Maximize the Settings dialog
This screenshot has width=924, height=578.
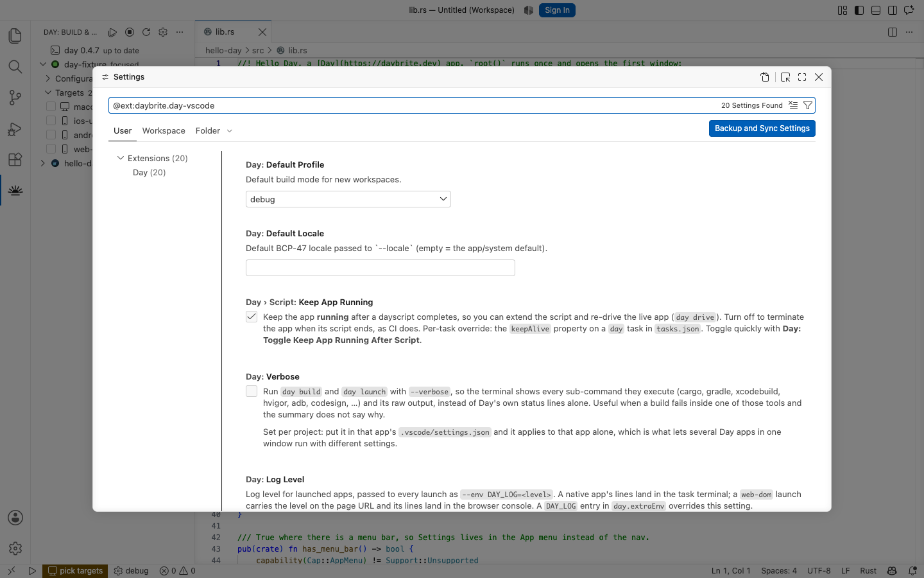coord(802,77)
